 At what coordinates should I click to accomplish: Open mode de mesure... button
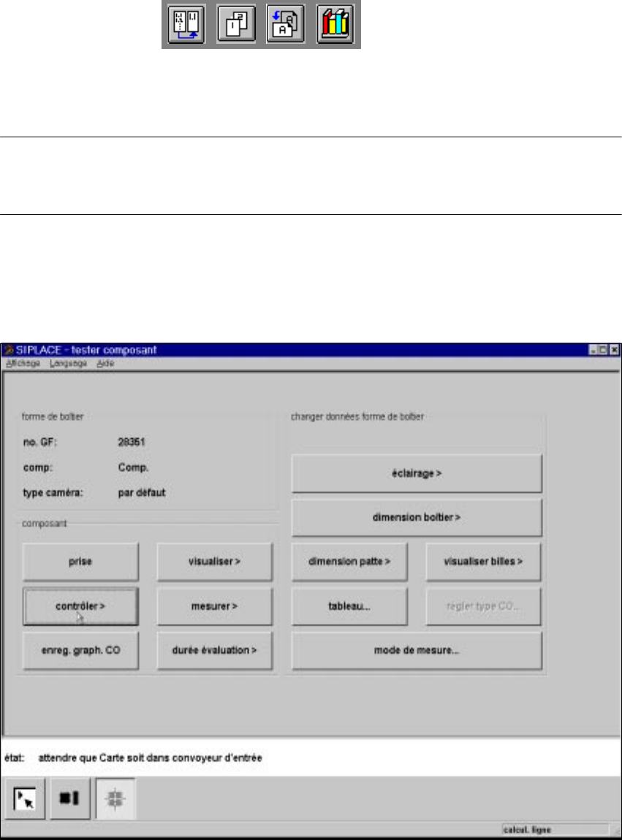coord(417,650)
